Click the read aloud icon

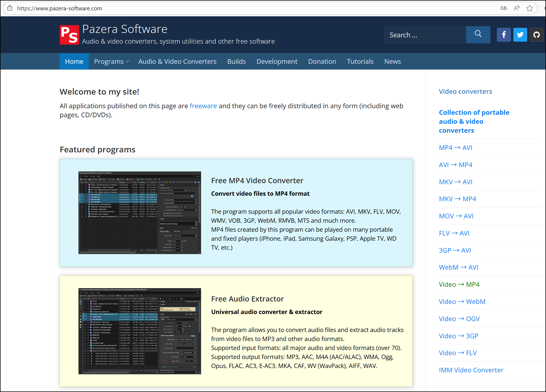point(516,8)
